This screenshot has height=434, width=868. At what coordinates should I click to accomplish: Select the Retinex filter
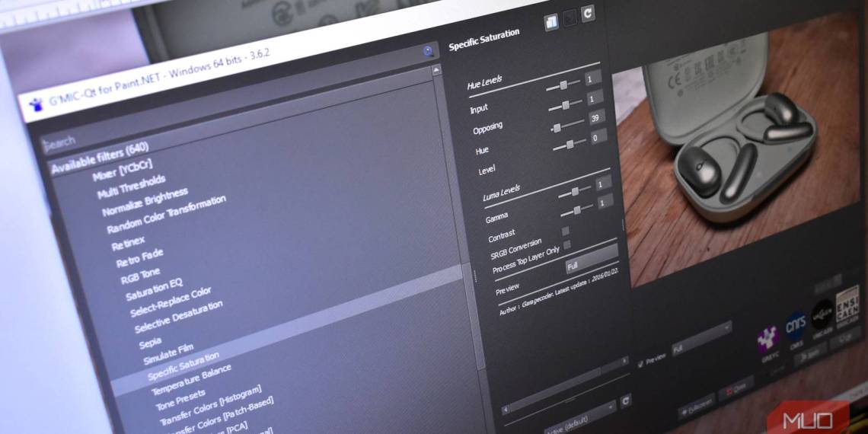pyautogui.click(x=128, y=243)
